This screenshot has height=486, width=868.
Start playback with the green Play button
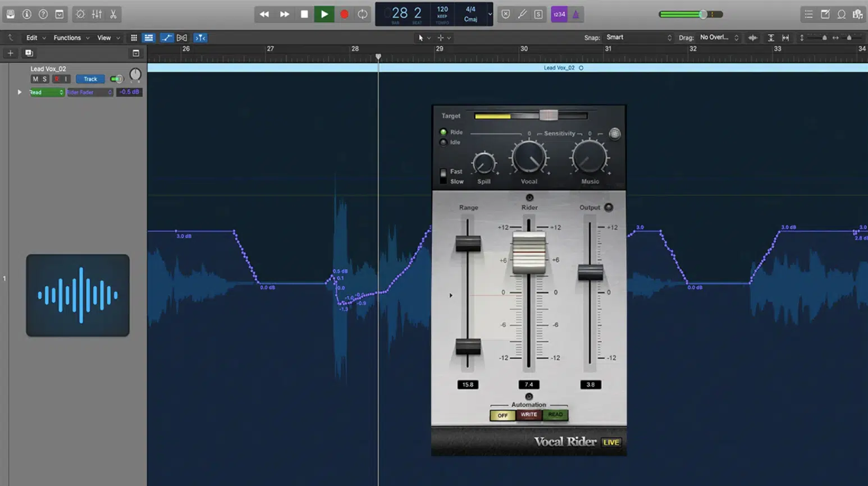pos(324,14)
